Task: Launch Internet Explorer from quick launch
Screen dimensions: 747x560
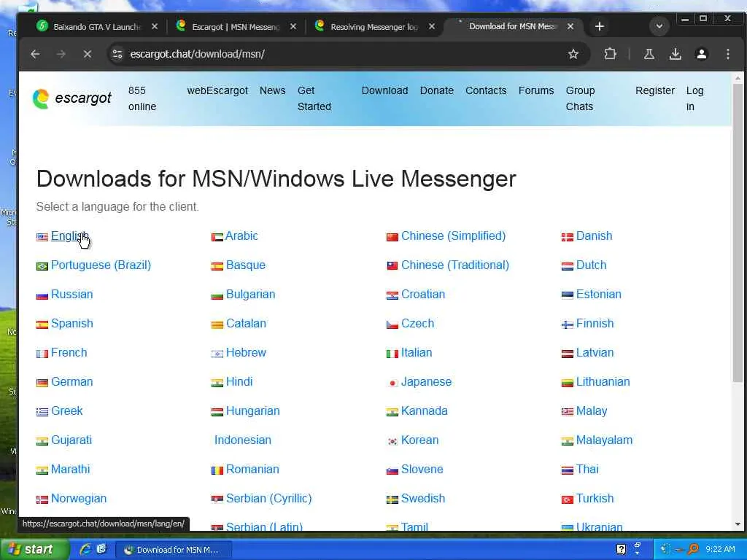Action: pos(86,549)
